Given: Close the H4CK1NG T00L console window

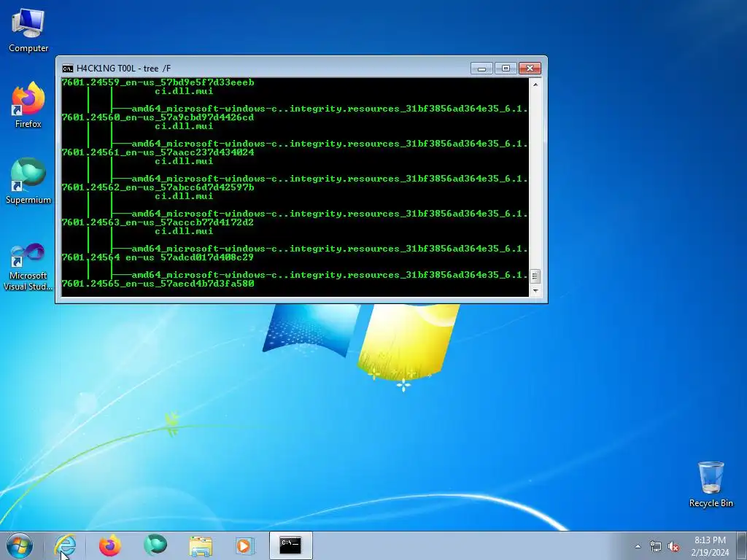Looking at the screenshot, I should tap(530, 69).
